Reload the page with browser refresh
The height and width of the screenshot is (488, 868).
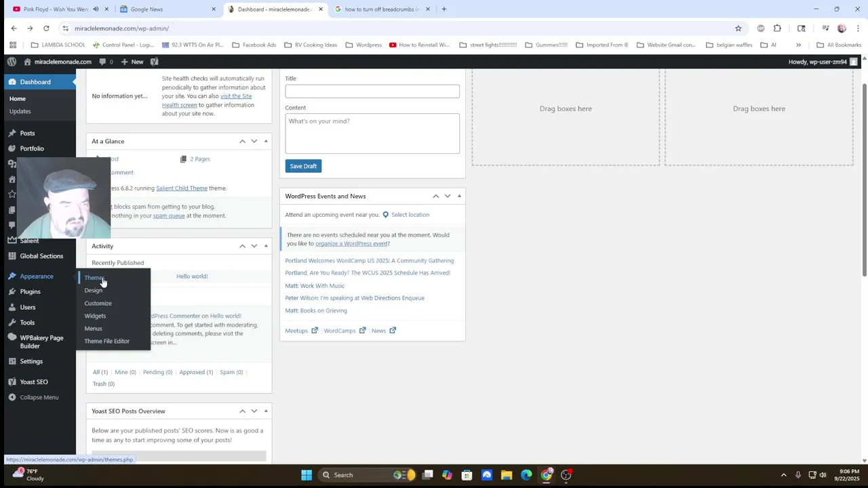tap(46, 28)
